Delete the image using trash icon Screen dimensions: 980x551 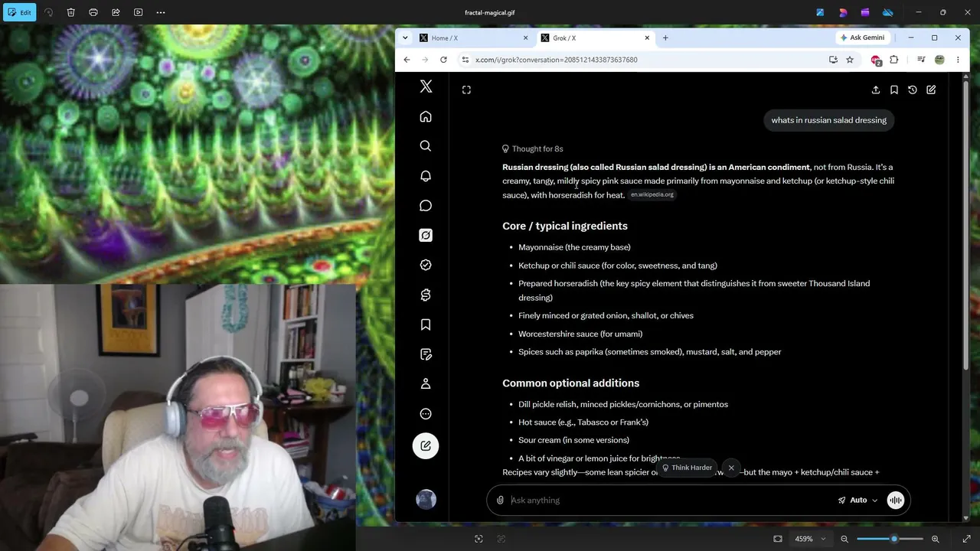71,12
